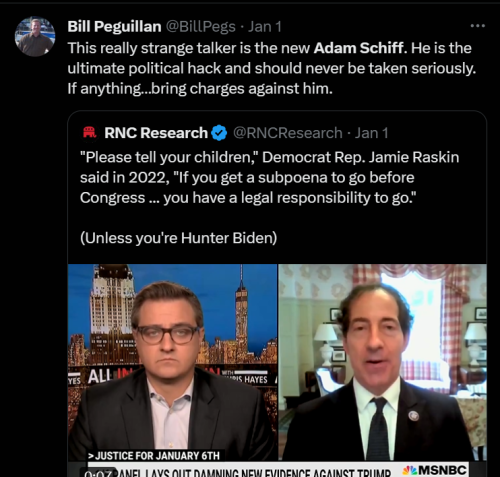Open the three-dot more options menu
Image resolution: width=500 pixels, height=477 pixels.
(477, 26)
